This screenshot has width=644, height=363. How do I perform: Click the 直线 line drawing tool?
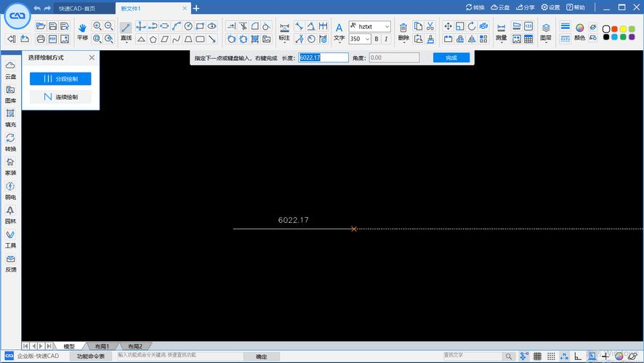tap(126, 28)
